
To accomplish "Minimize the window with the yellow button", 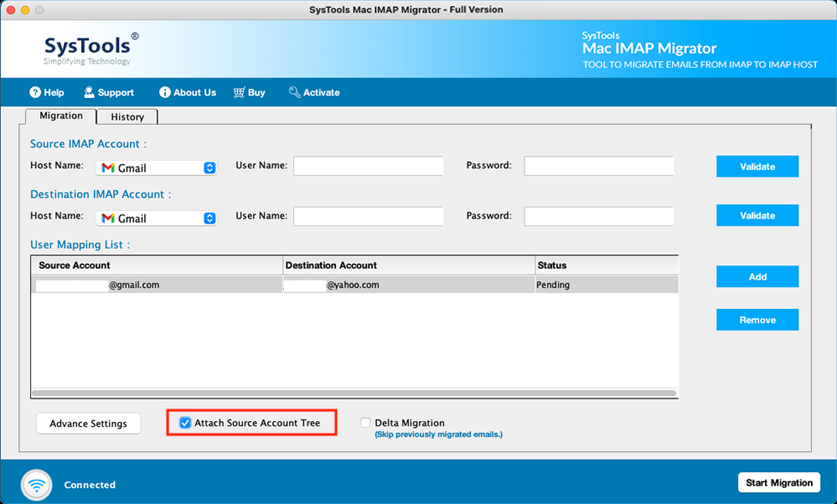I will point(25,10).
